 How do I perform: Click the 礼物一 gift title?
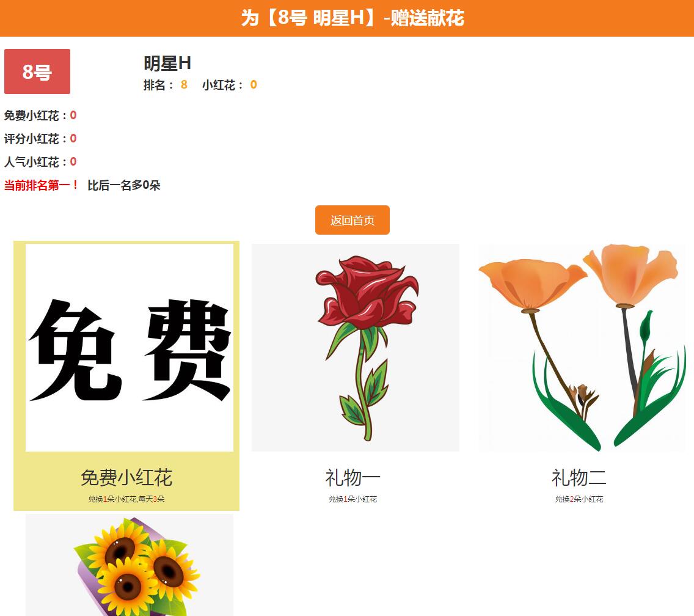pos(352,477)
